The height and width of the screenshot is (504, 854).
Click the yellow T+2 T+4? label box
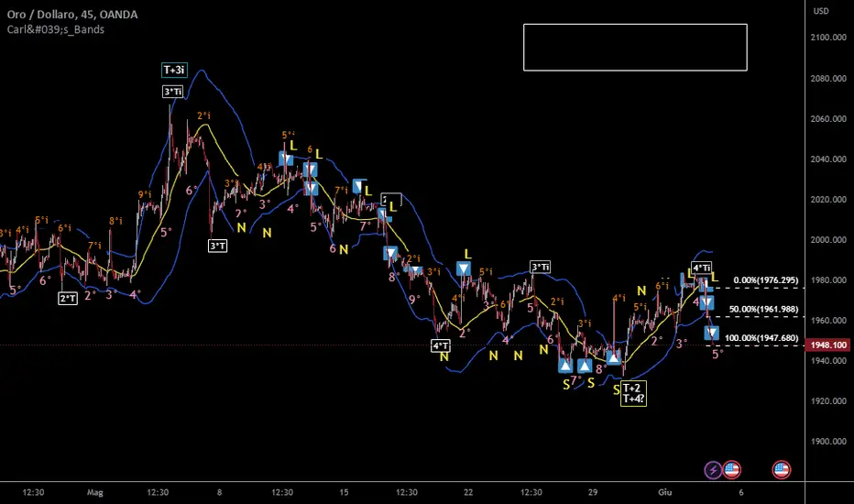(633, 393)
